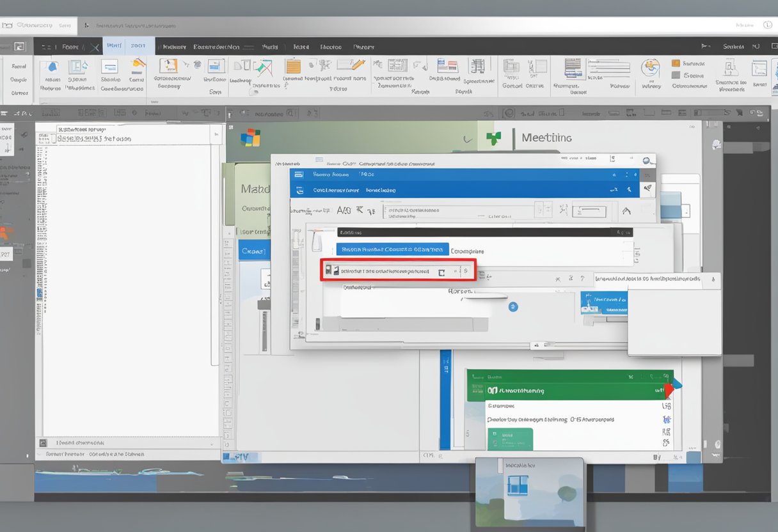778x532 pixels.
Task: Click the taskbar thumbnail preview at the bottom
Action: (x=530, y=492)
